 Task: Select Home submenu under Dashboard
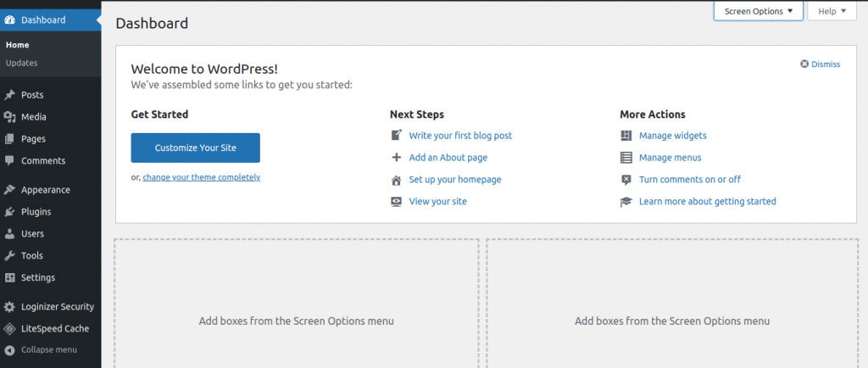18,45
